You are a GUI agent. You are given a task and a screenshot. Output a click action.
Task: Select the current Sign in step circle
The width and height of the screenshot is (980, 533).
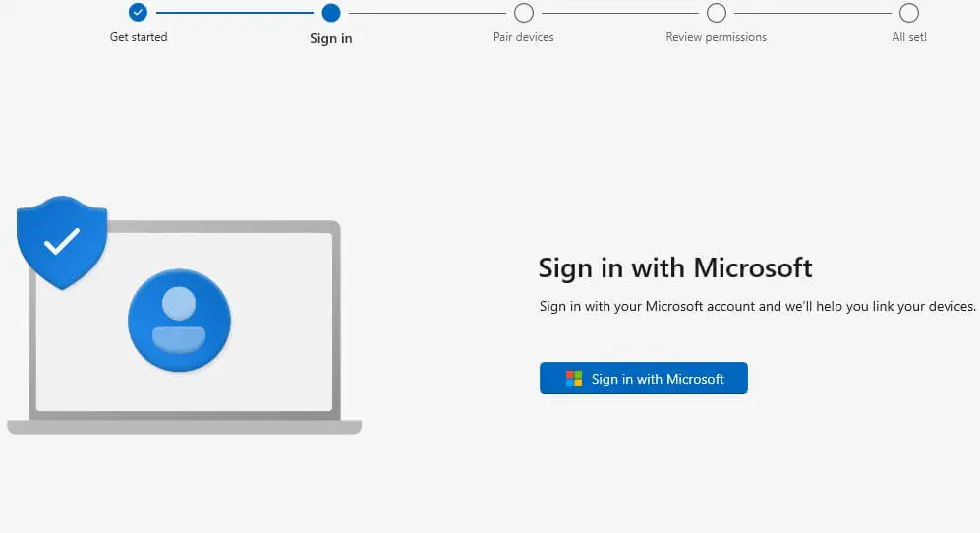point(330,13)
